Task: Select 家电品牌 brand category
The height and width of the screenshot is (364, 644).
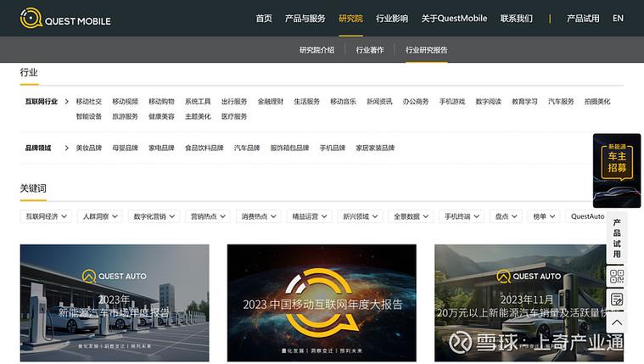Action: tap(161, 148)
